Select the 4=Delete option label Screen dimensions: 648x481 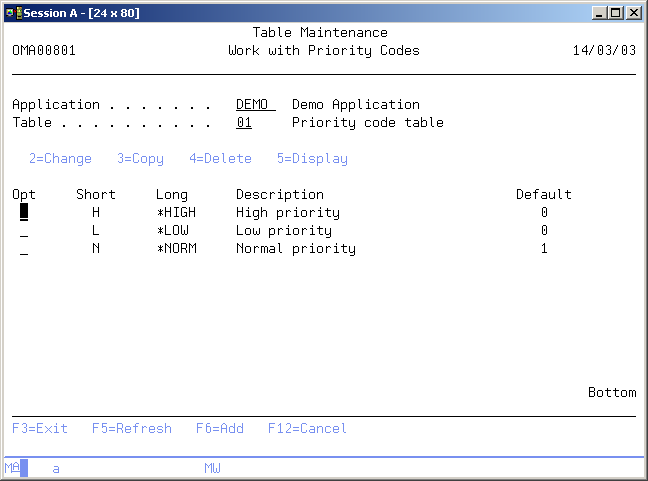220,158
